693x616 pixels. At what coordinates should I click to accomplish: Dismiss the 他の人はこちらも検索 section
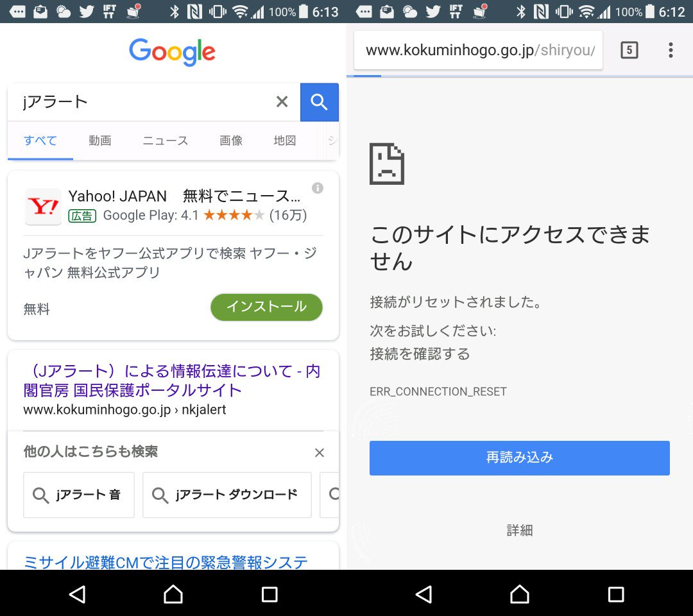pyautogui.click(x=319, y=452)
